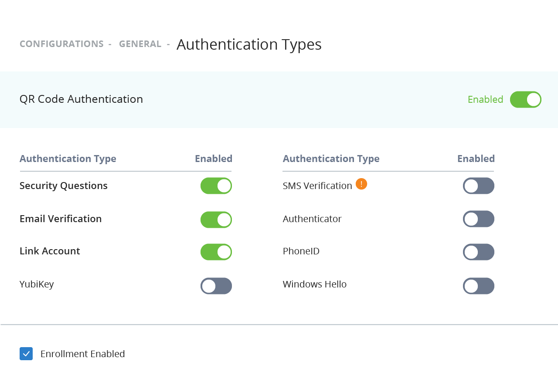Screen dimensions: 558x392
Task: Click the QR Code Authentication label
Action: 81,99
